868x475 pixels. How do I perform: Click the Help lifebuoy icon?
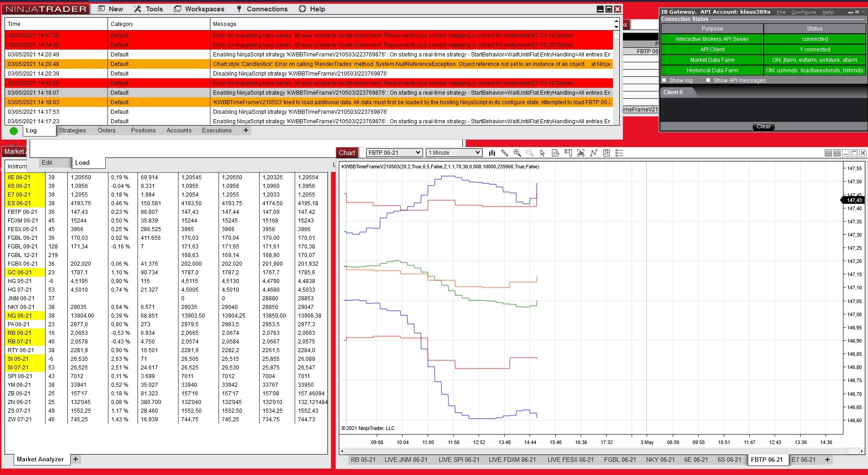[302, 9]
